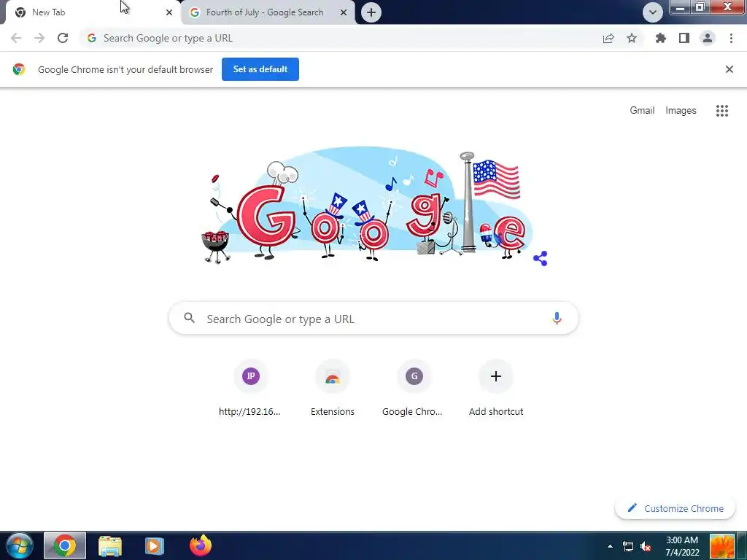Open Windows Media Player in taskbar
The width and height of the screenshot is (747, 560).
(x=154, y=545)
